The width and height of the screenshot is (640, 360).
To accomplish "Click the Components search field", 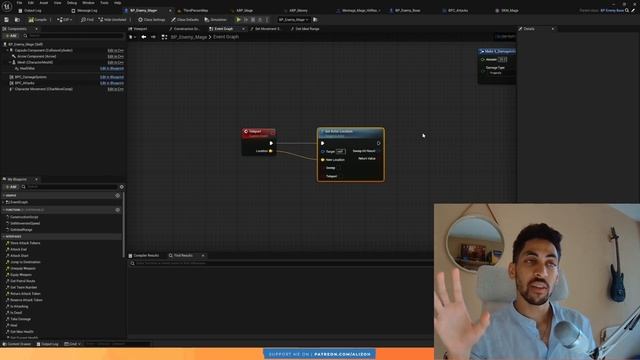I will pyautogui.click(x=73, y=36).
